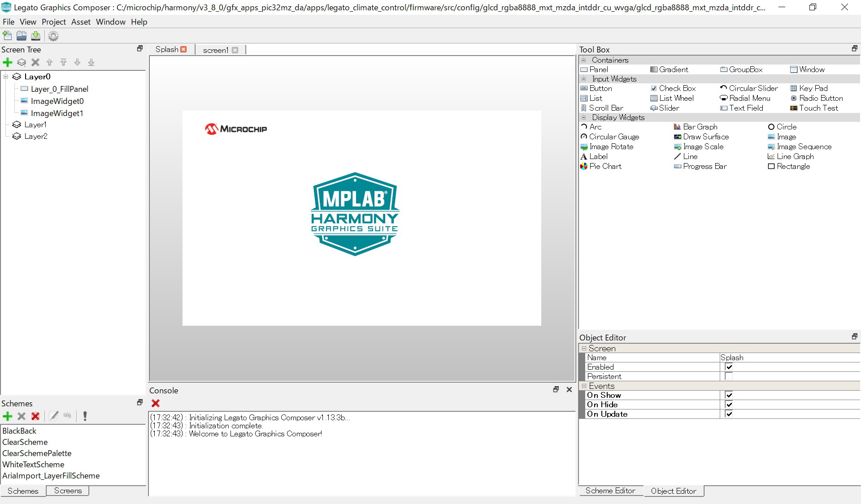Toggle the On Hide event checkbox

click(729, 405)
